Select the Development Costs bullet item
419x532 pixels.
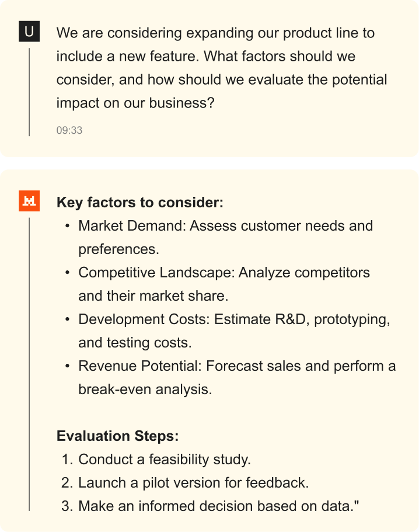234,319
